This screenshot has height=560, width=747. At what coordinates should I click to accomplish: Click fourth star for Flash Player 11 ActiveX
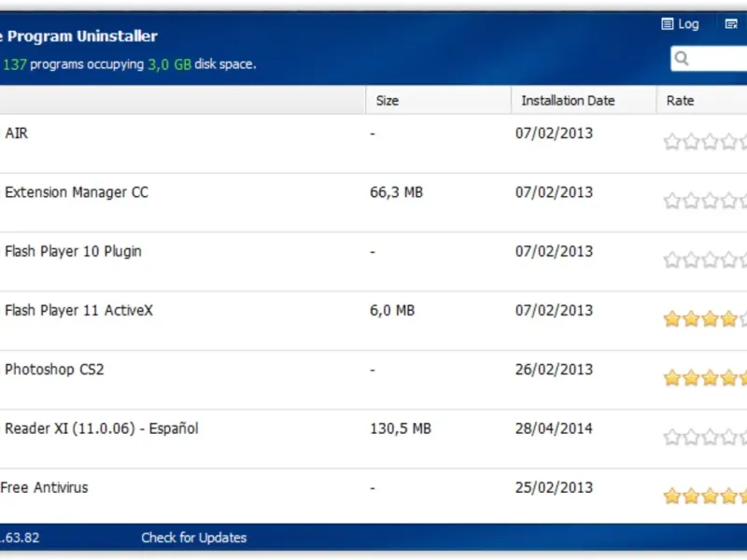pos(729,318)
